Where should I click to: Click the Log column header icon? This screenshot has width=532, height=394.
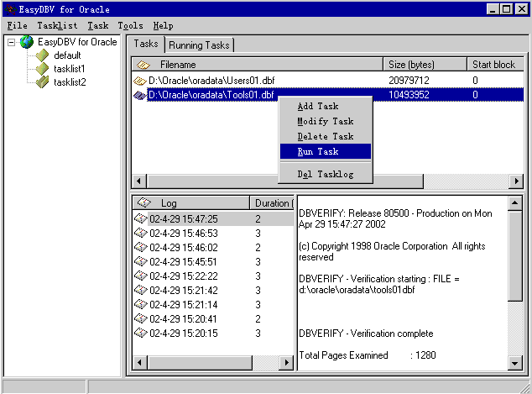143,202
